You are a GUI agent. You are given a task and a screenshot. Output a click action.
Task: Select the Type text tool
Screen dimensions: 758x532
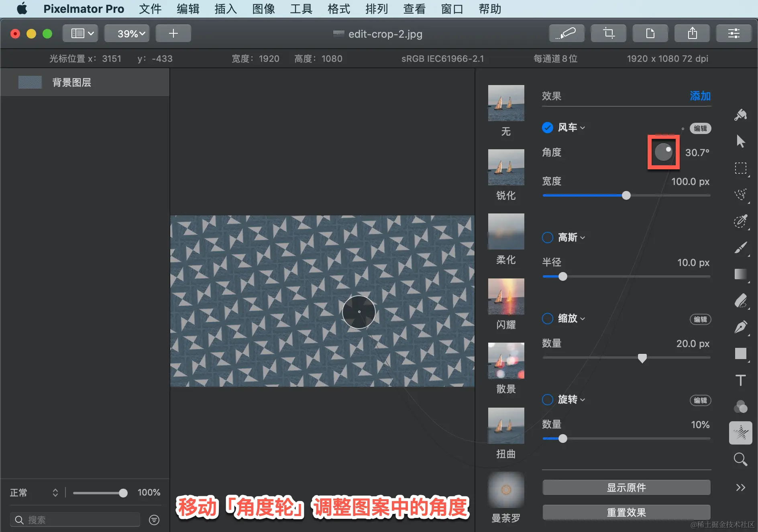pos(740,380)
